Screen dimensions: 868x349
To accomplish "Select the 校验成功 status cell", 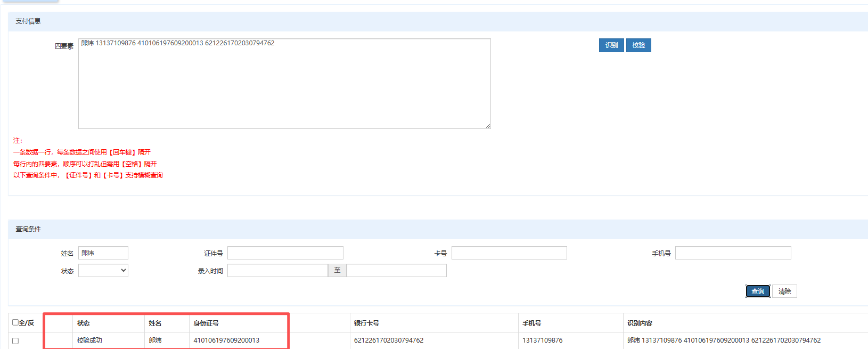I will click(x=89, y=340).
